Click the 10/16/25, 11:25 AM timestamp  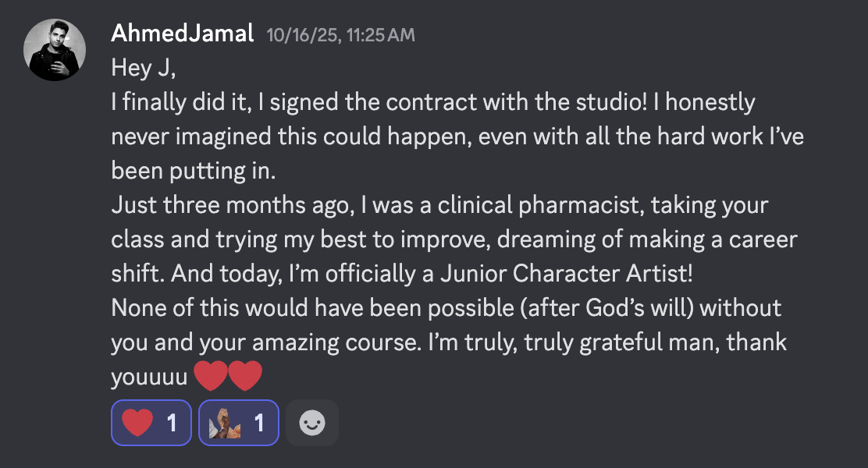pos(340,34)
